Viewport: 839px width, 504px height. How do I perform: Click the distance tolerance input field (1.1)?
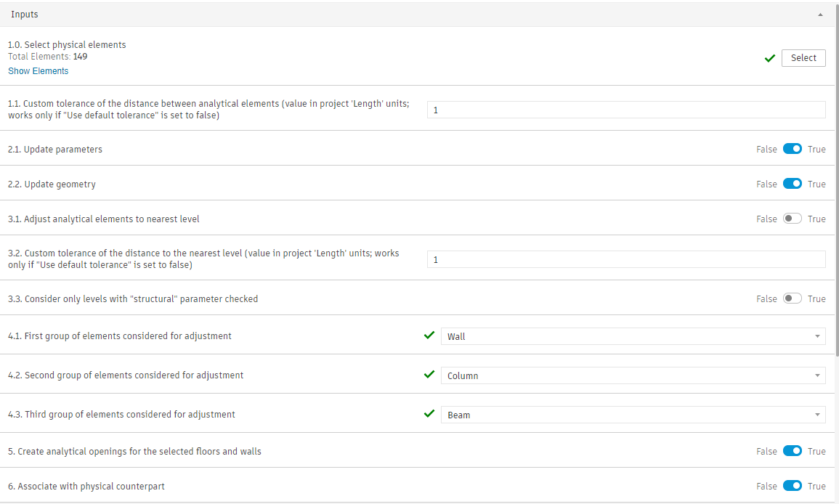pos(625,110)
